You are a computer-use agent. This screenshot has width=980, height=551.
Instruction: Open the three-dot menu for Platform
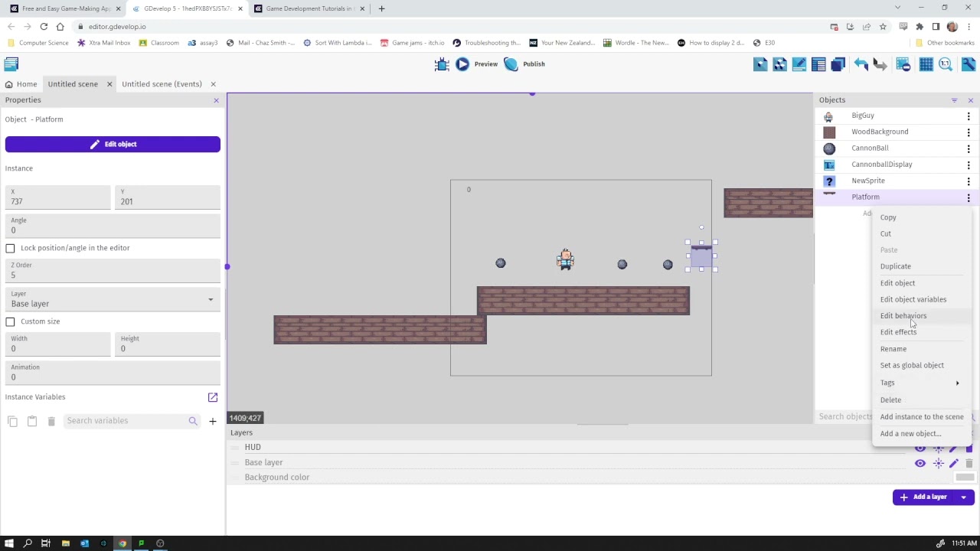coord(969,197)
